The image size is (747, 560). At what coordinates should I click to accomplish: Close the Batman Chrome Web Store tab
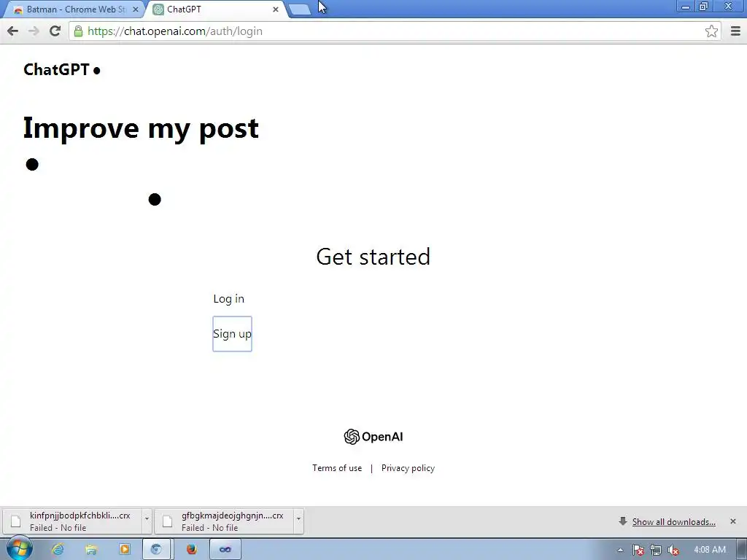135,9
